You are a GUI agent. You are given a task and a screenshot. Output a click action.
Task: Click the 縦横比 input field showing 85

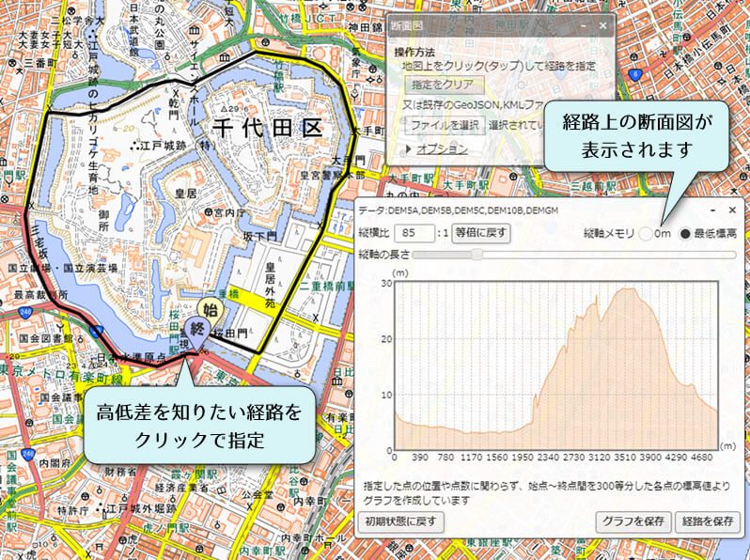[x=414, y=233]
